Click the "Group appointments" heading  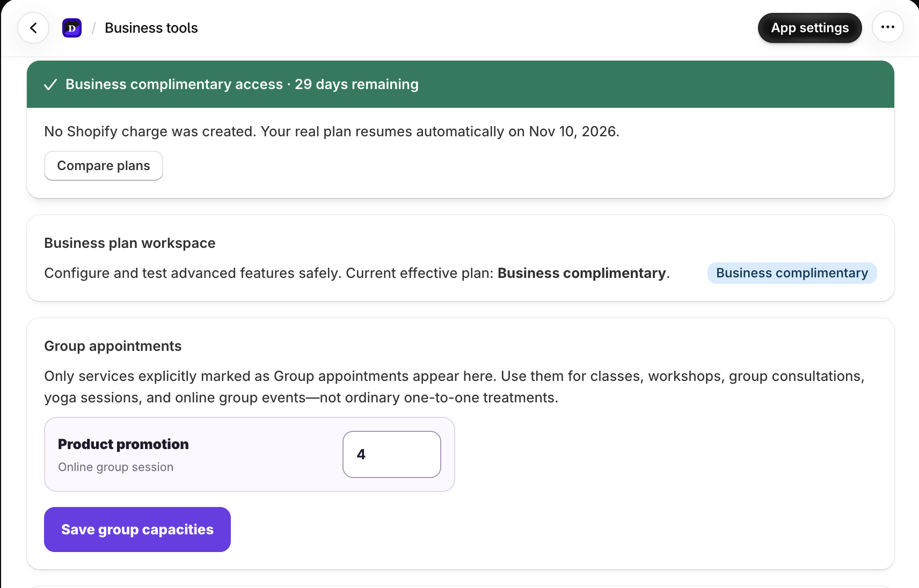pyautogui.click(x=113, y=346)
